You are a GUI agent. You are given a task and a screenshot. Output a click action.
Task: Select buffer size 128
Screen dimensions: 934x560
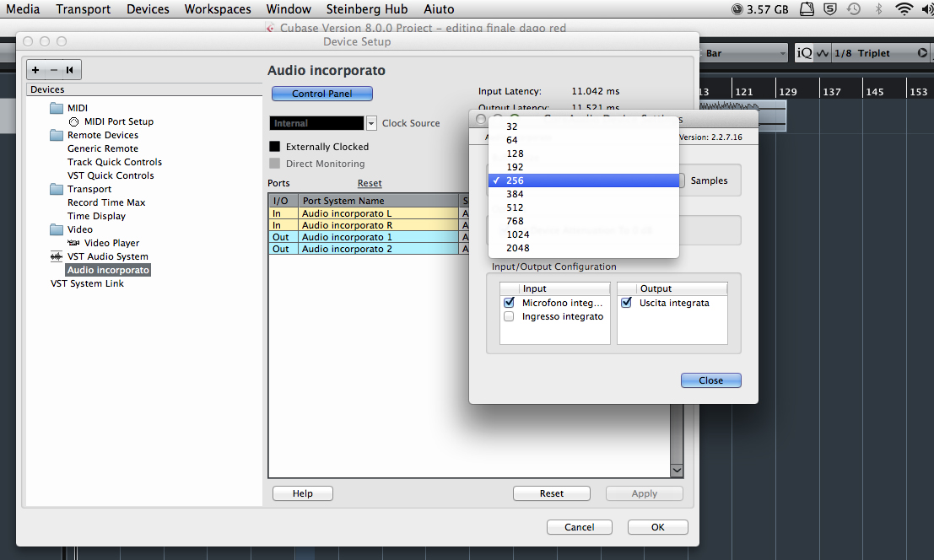(x=584, y=153)
